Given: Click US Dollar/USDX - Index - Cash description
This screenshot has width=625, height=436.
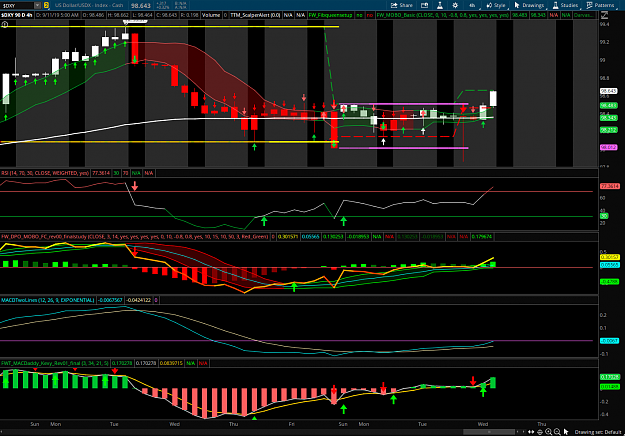Looking at the screenshot, I should tap(89, 5).
